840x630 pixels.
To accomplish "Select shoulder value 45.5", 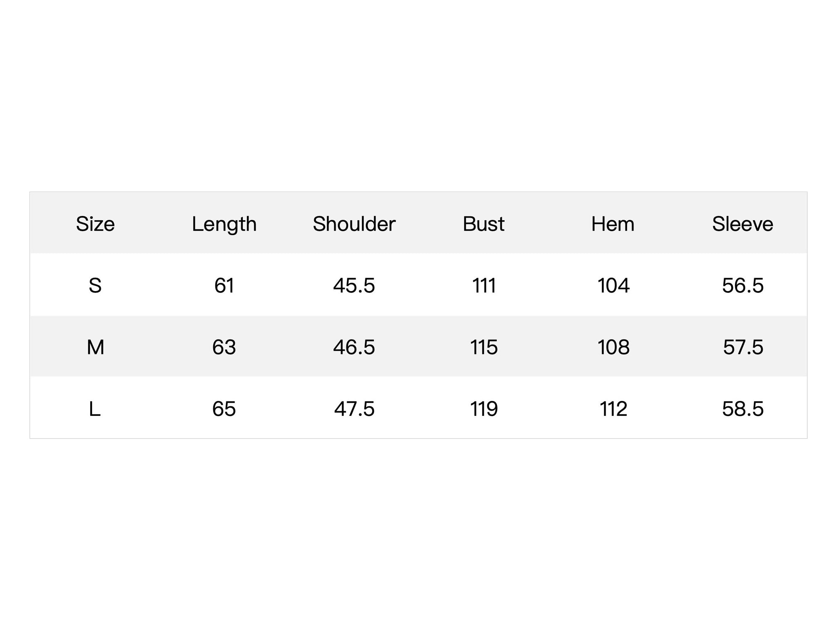I will [x=354, y=286].
